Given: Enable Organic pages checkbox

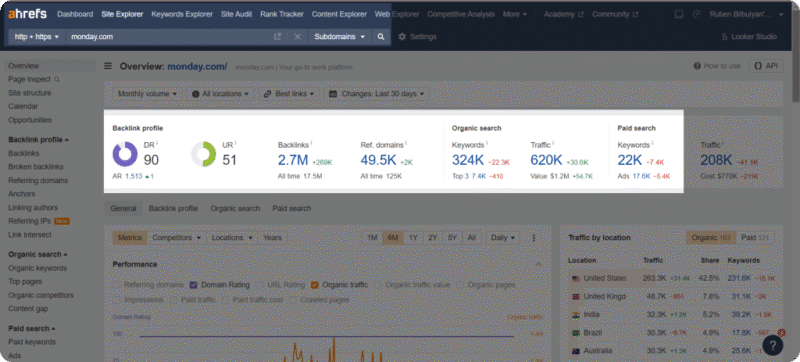Looking at the screenshot, I should (x=460, y=285).
